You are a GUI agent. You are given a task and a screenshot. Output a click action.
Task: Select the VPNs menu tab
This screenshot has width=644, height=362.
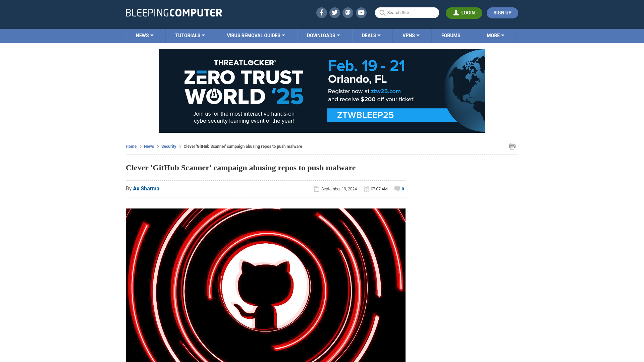tap(411, 35)
